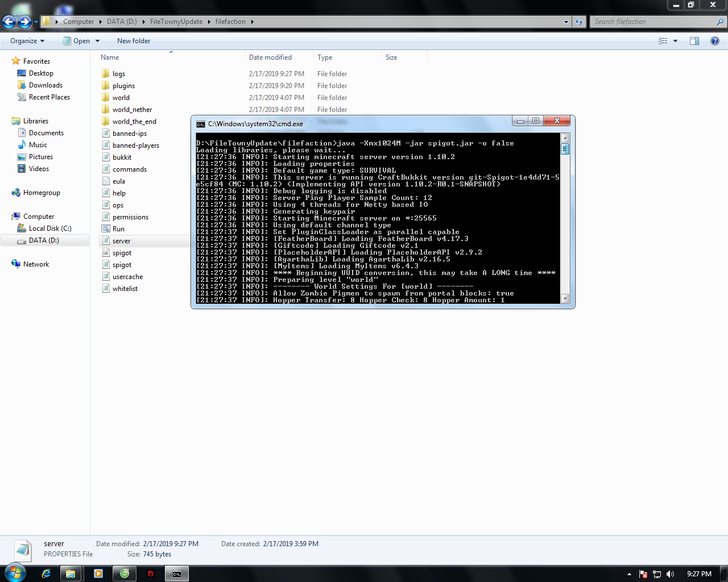
Task: Click the Windows Start orb
Action: click(15, 572)
